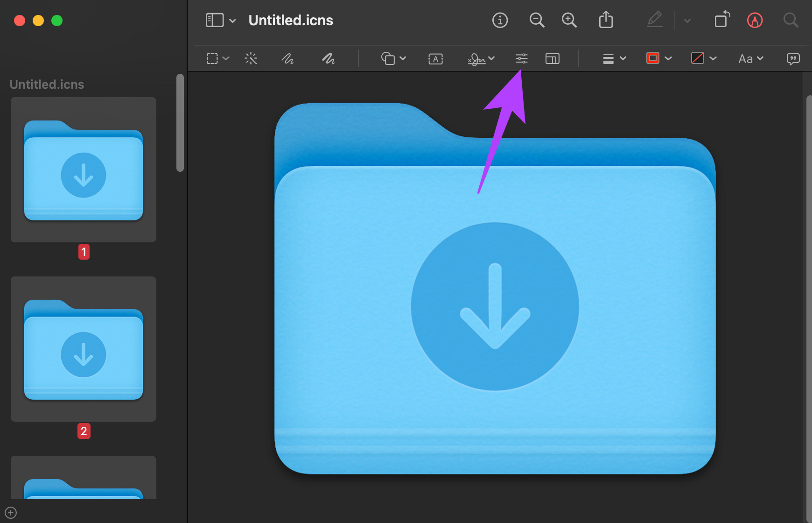Expand the Shape Style chevron

click(x=623, y=58)
